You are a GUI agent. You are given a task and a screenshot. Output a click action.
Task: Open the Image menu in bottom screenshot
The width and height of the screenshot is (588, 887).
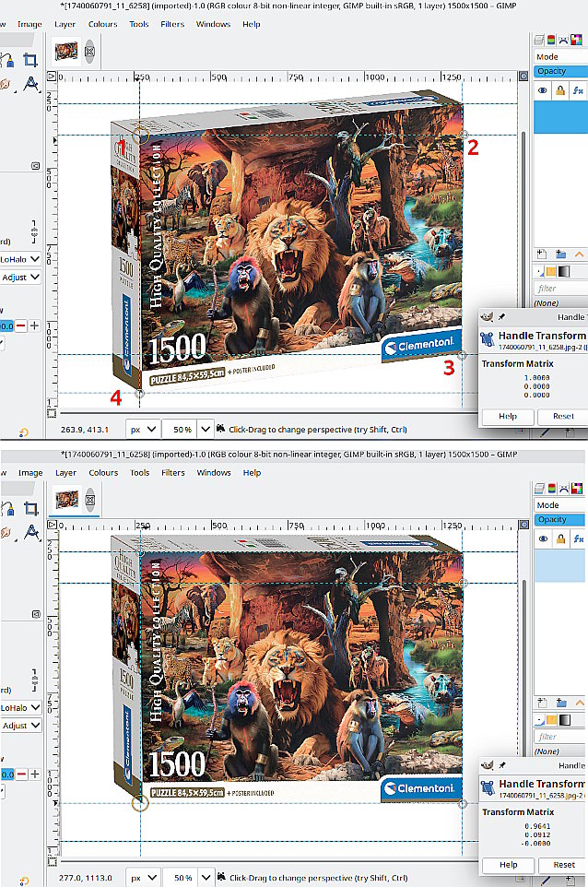coord(30,473)
